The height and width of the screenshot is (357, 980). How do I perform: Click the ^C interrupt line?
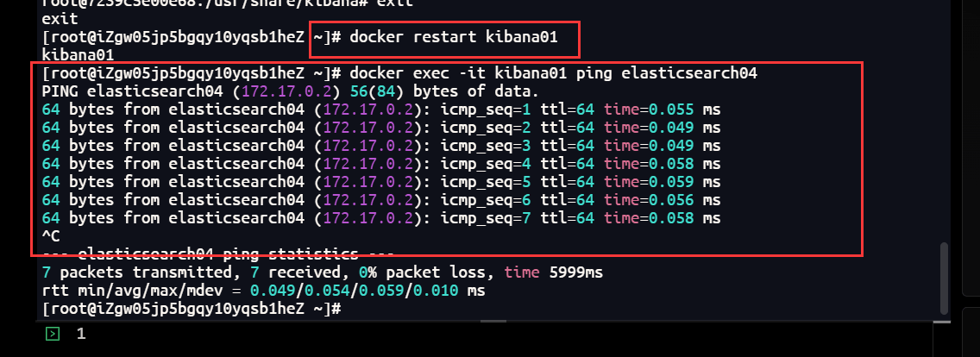click(51, 237)
